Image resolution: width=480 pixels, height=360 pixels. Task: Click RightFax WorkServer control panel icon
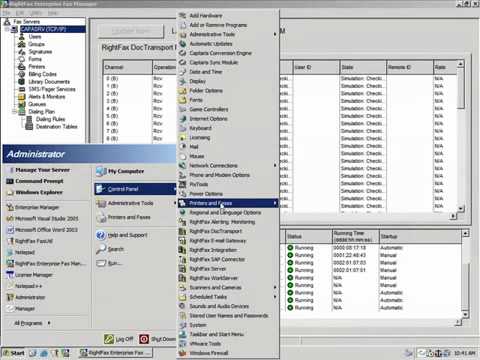[183, 278]
